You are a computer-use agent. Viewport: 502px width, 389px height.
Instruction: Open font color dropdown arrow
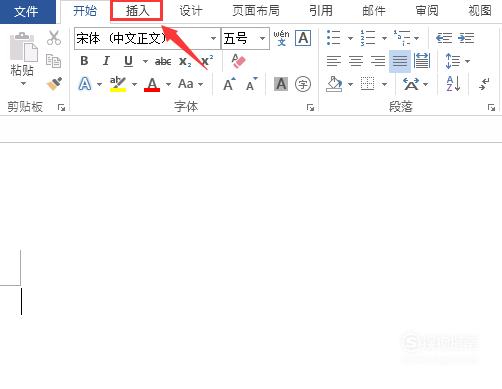click(168, 84)
